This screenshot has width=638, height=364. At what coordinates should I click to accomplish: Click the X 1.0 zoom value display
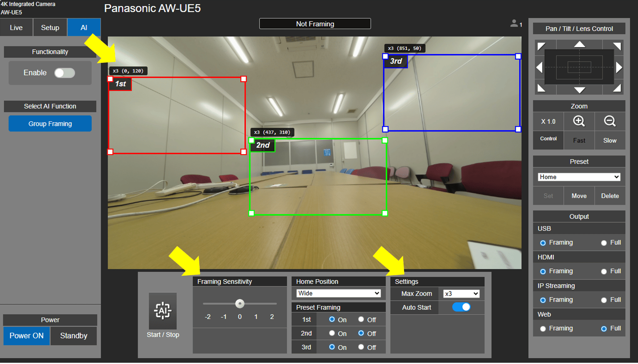pos(548,122)
